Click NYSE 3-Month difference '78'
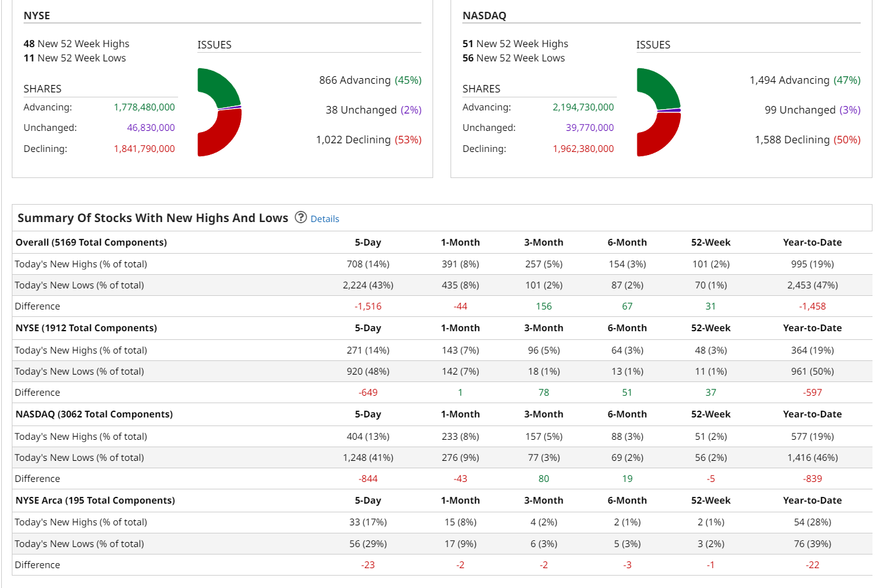Screen dimensions: 888x588 tap(544, 393)
